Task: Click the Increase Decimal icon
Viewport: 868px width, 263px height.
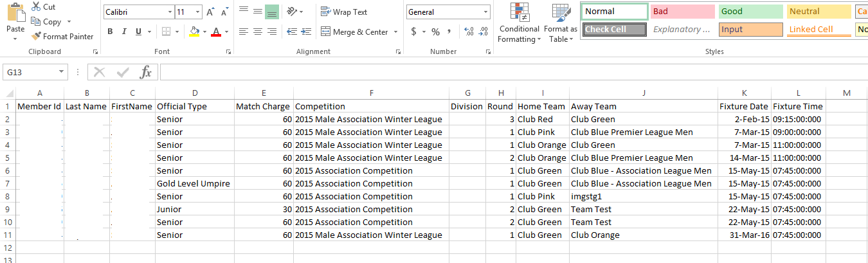Action: (x=468, y=32)
